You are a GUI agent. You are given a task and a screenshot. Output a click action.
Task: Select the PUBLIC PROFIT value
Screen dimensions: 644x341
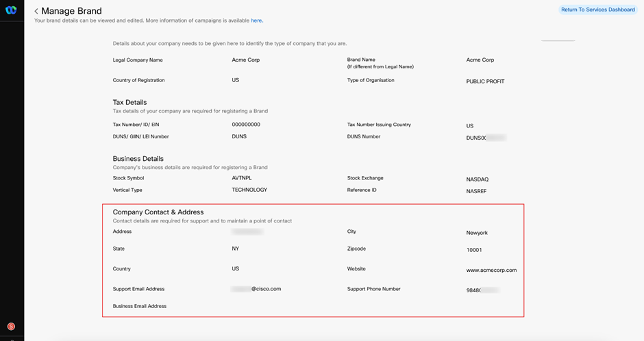click(x=485, y=81)
